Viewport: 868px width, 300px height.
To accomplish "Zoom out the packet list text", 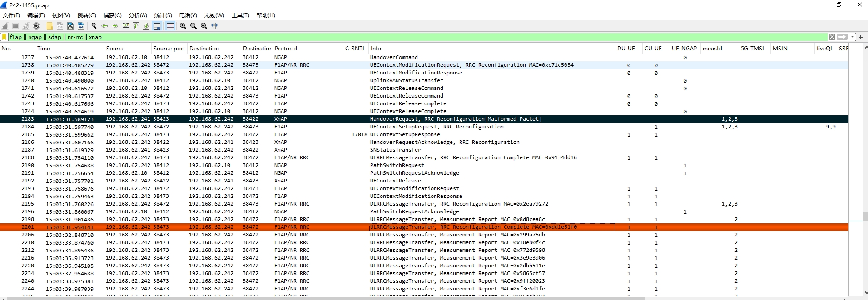I will 193,26.
